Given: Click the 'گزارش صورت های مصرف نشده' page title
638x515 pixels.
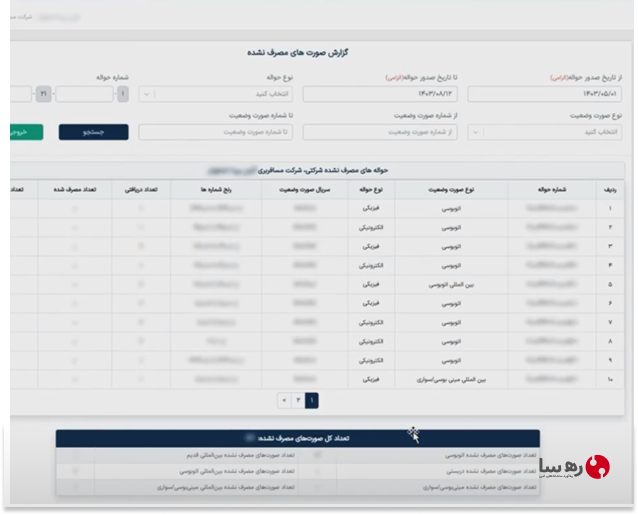Looking at the screenshot, I should click(x=298, y=53).
